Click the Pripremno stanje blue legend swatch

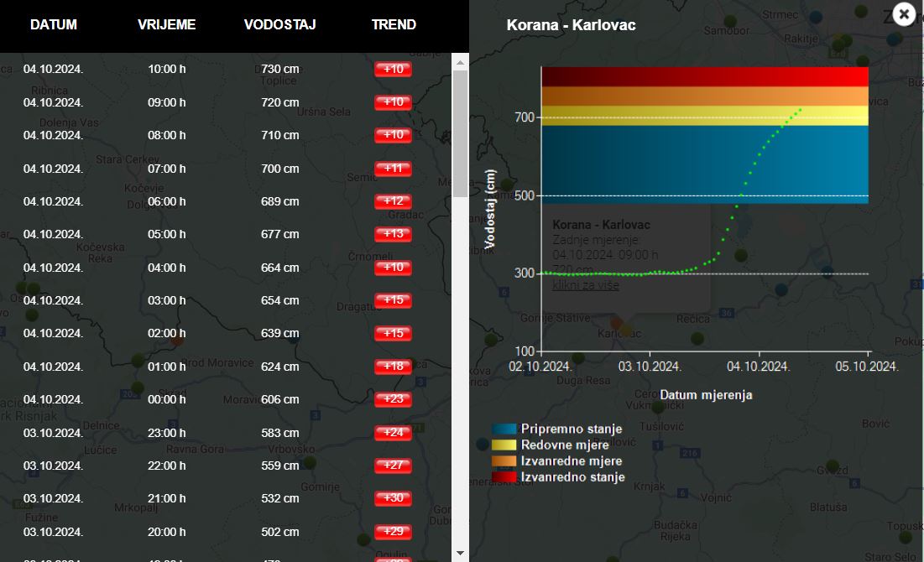click(x=504, y=429)
